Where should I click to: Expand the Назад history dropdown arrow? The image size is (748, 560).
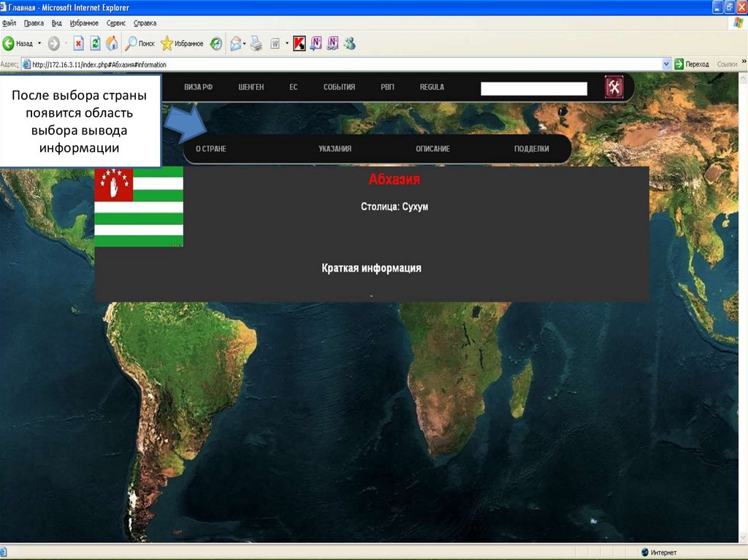[39, 44]
